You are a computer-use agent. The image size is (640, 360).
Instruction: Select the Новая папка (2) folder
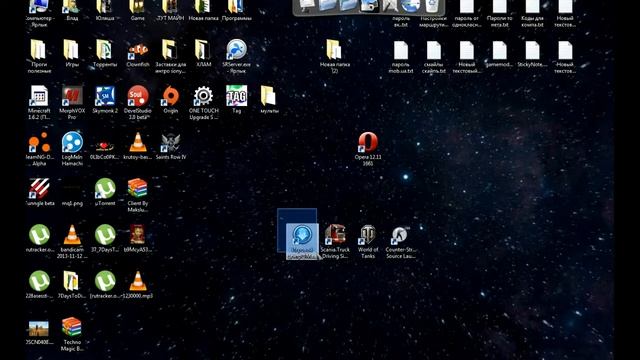click(334, 50)
